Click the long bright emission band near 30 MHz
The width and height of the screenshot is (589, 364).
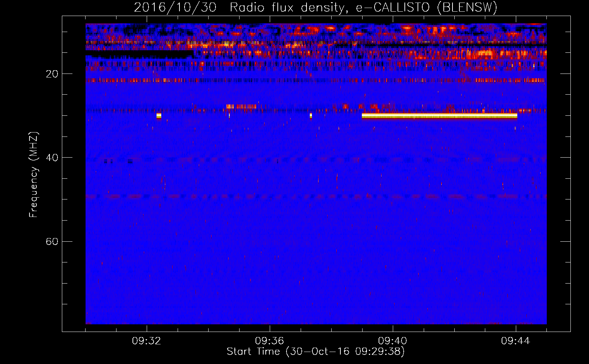[x=439, y=116]
